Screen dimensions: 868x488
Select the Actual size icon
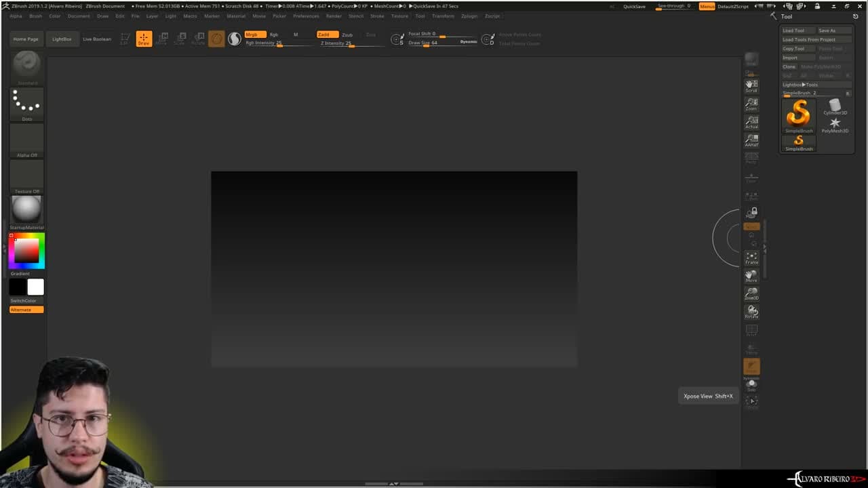751,122
